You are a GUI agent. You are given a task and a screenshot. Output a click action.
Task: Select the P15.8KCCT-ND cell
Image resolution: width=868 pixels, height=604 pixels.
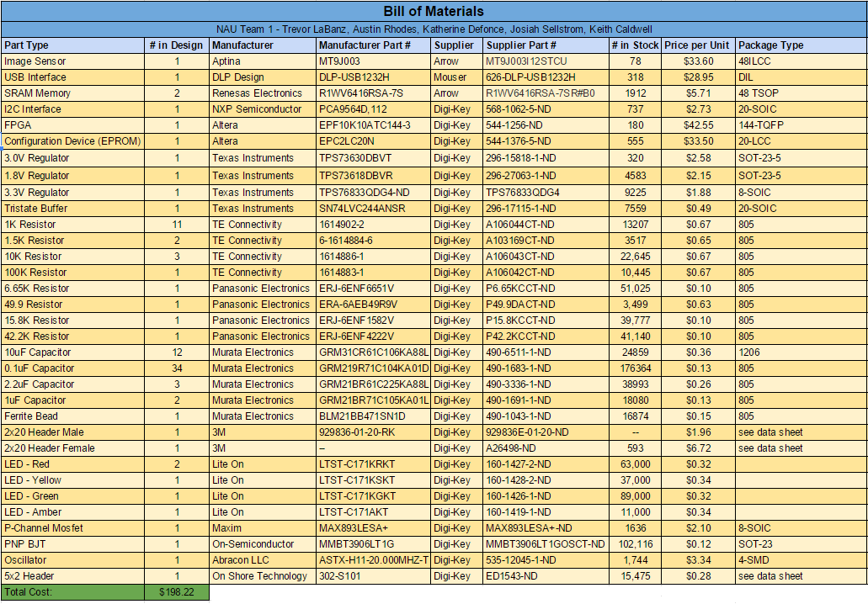(x=546, y=321)
